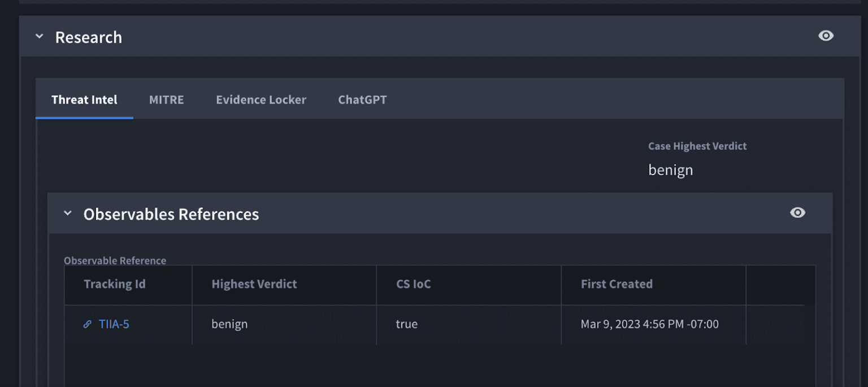Select the Mar 9 2023 timestamp cell
This screenshot has width=868, height=387.
point(650,324)
